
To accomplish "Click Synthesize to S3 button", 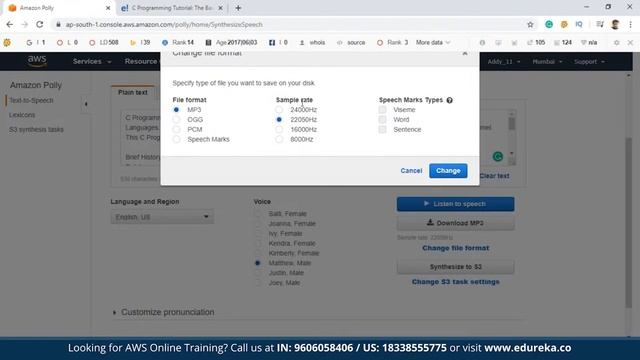I will [456, 267].
